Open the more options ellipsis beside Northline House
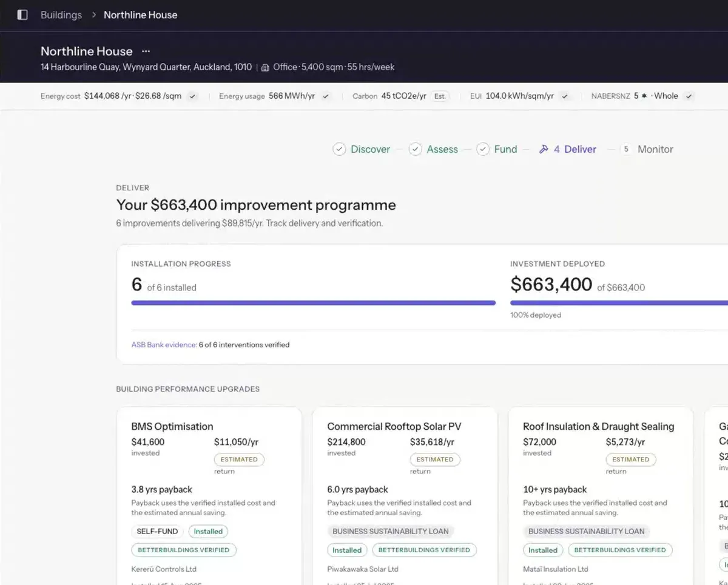This screenshot has height=585, width=728. click(146, 52)
